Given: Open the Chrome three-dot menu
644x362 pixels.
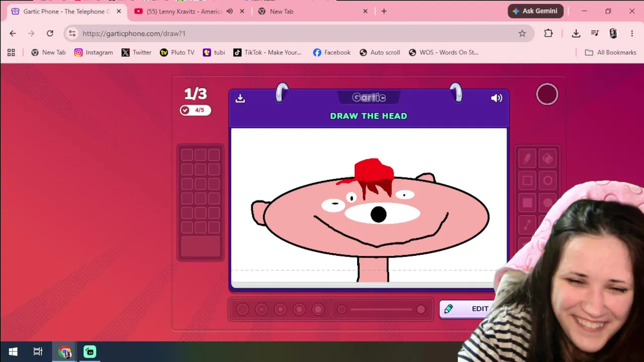Looking at the screenshot, I should [x=632, y=33].
